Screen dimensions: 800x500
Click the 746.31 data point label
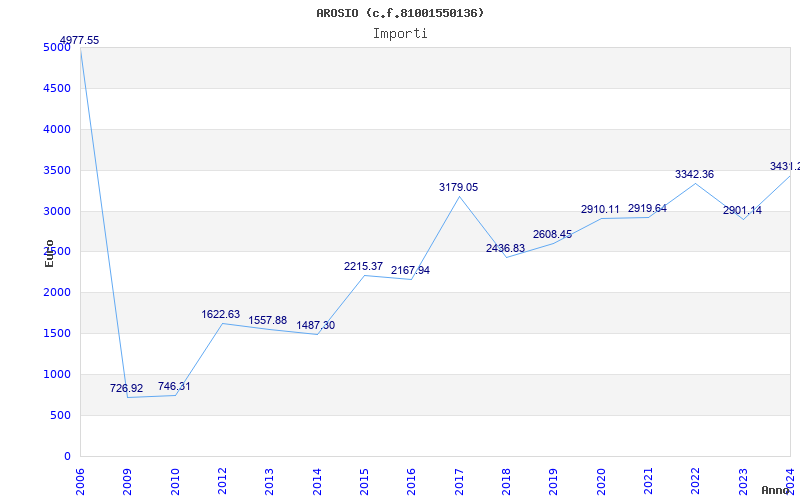174,386
